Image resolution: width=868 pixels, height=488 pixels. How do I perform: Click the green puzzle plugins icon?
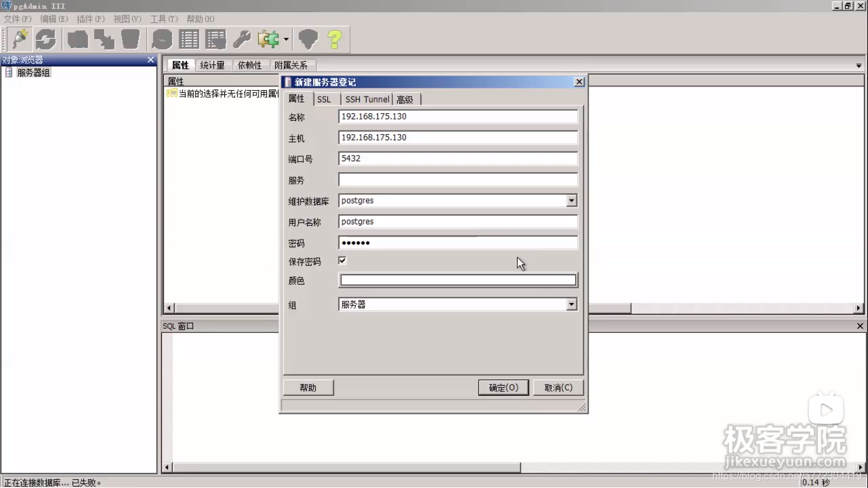pos(267,39)
